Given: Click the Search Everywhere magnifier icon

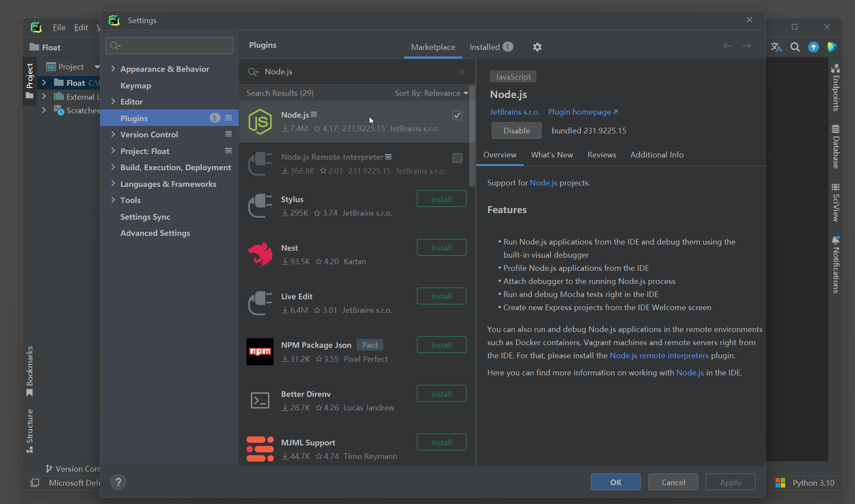Looking at the screenshot, I should [x=795, y=47].
